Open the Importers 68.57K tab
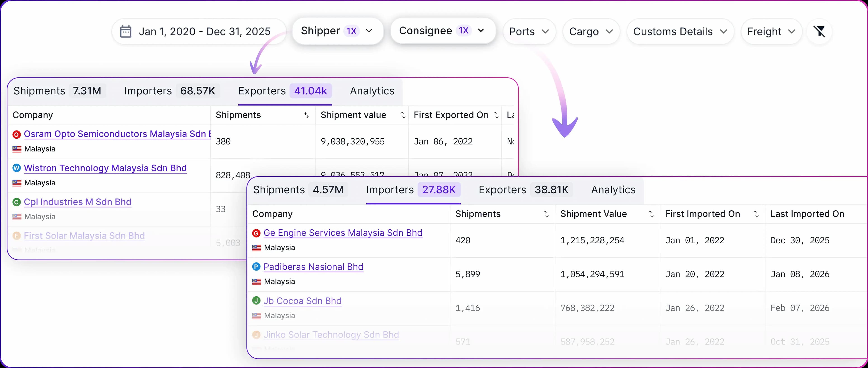This screenshot has width=868, height=368. click(170, 91)
